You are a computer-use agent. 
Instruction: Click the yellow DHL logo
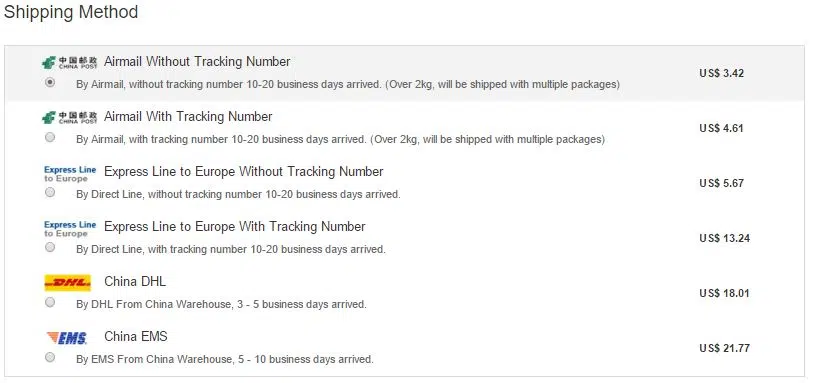pos(67,283)
